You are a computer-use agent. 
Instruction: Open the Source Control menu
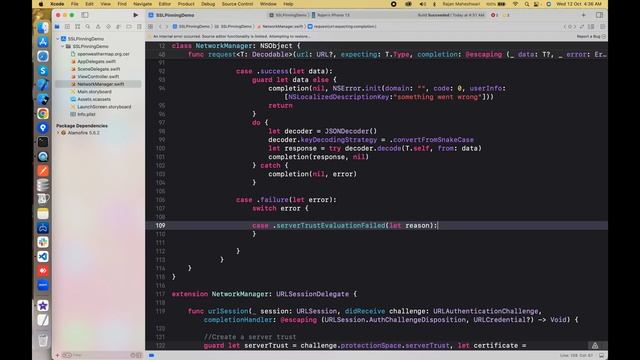tap(237, 4)
